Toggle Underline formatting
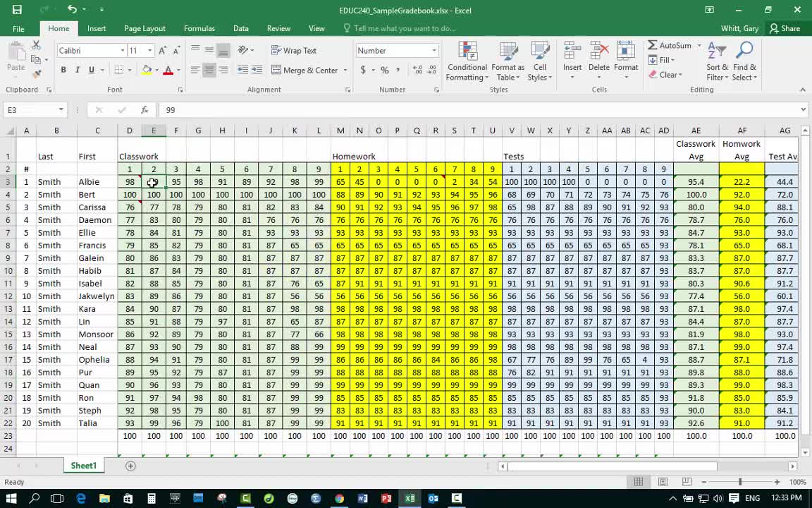The height and width of the screenshot is (508, 812). [x=91, y=70]
